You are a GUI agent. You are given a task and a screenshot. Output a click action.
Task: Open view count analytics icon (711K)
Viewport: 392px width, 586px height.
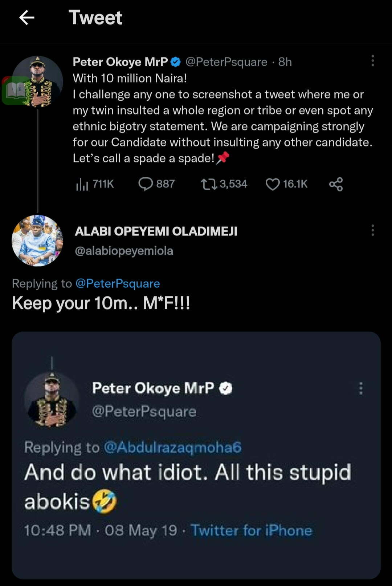coord(82,184)
